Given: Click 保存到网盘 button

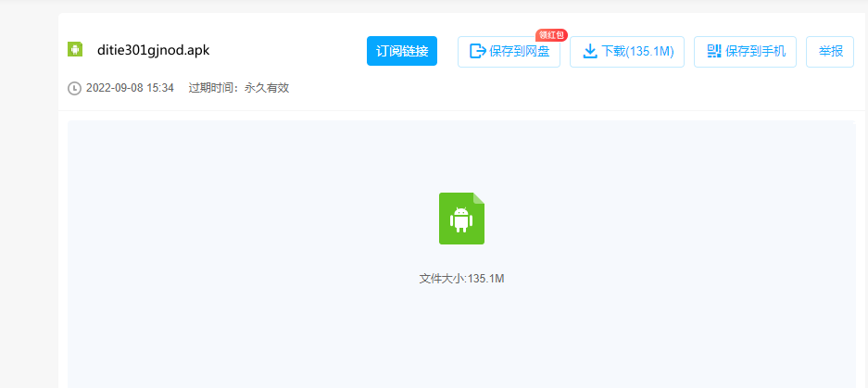Looking at the screenshot, I should 509,52.
